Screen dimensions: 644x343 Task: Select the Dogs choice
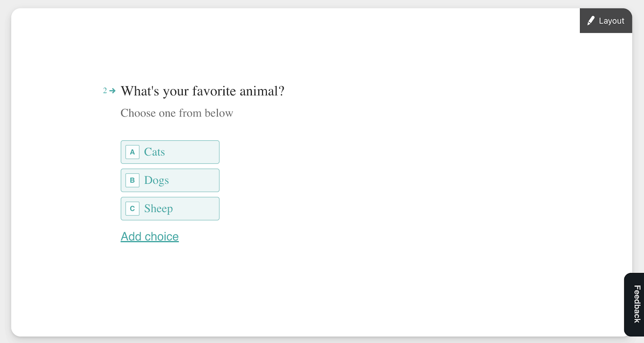click(170, 180)
